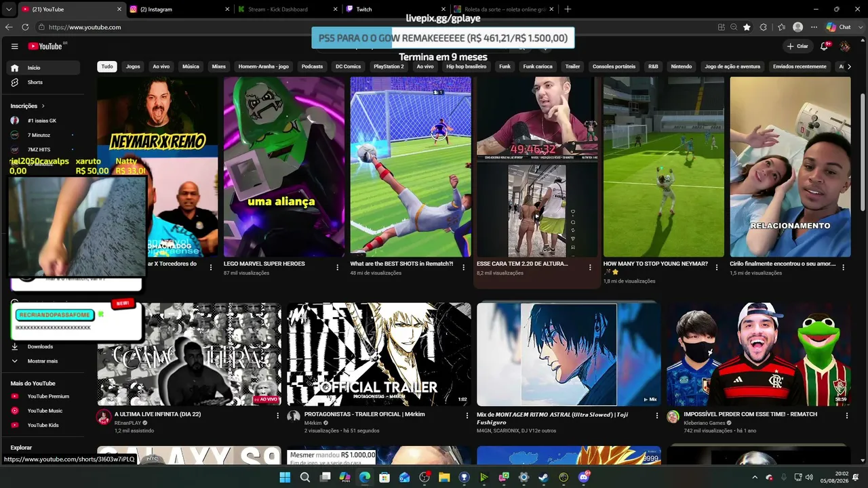Open Downloads in the sidebar
The image size is (868, 488).
(40, 346)
